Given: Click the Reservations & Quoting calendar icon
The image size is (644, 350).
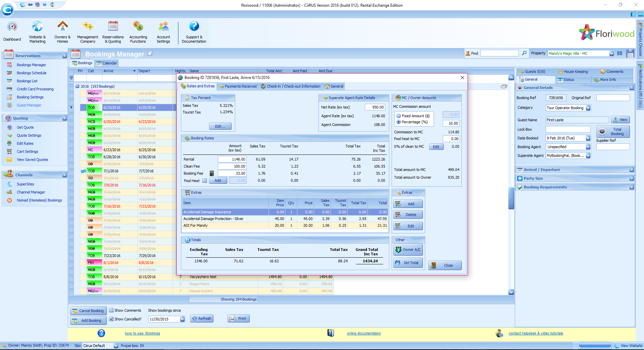Looking at the screenshot, I should tap(113, 26).
